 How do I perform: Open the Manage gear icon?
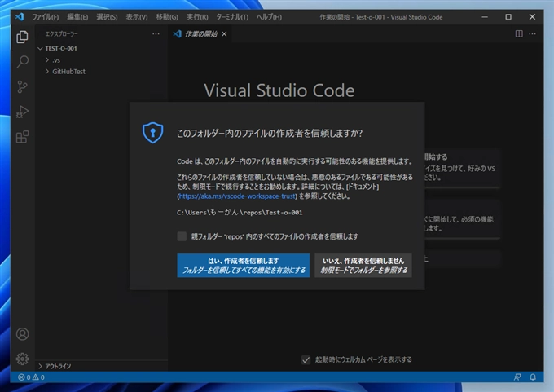tap(22, 359)
